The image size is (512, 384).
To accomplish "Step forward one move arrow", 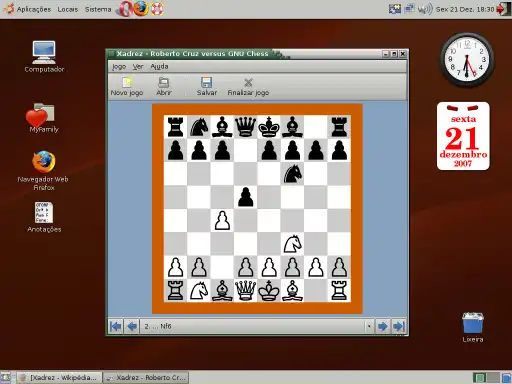I will [x=382, y=326].
